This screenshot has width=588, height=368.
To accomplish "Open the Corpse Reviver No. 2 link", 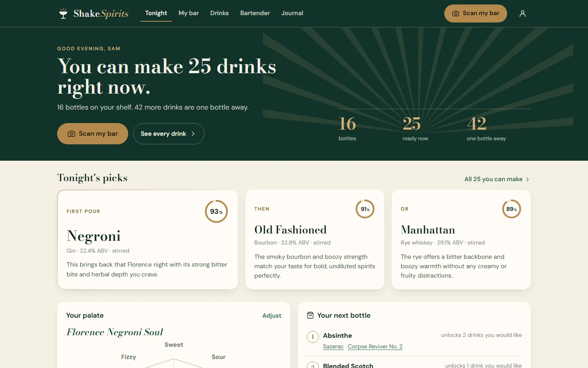I will pos(375,346).
